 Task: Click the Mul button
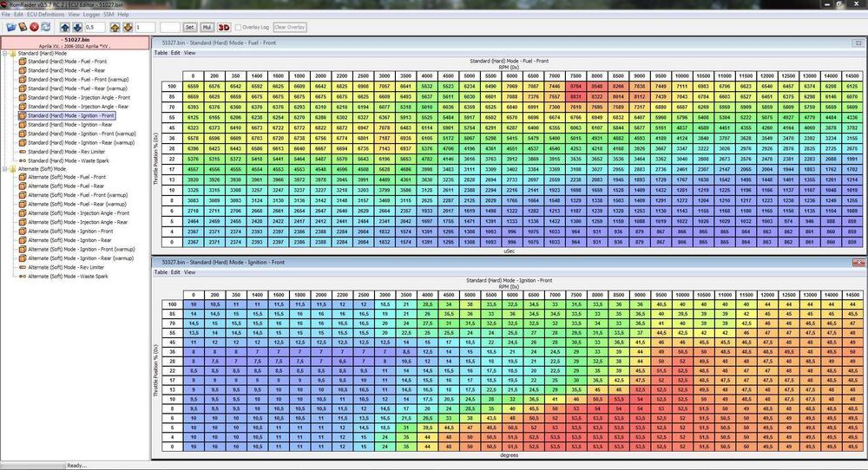tap(207, 27)
